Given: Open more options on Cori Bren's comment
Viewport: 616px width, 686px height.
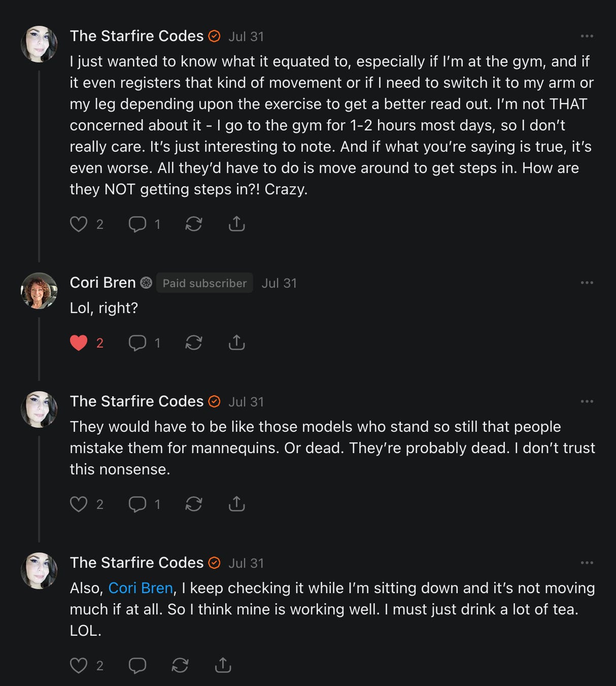Looking at the screenshot, I should click(x=587, y=283).
